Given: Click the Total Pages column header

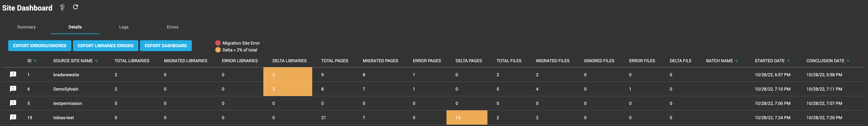Looking at the screenshot, I should point(335,61).
